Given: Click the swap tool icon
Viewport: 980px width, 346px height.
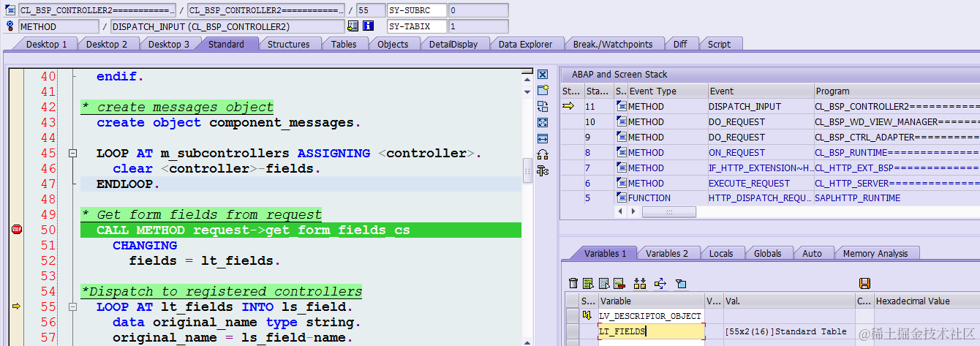Looking at the screenshot, I should coord(543,107).
